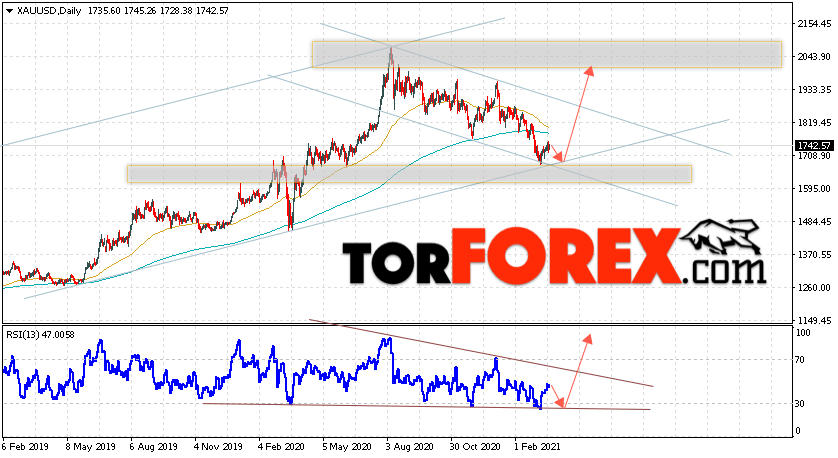Select the RSI(13) 47.0058 indicator label
838x458 pixels.
[x=41, y=335]
